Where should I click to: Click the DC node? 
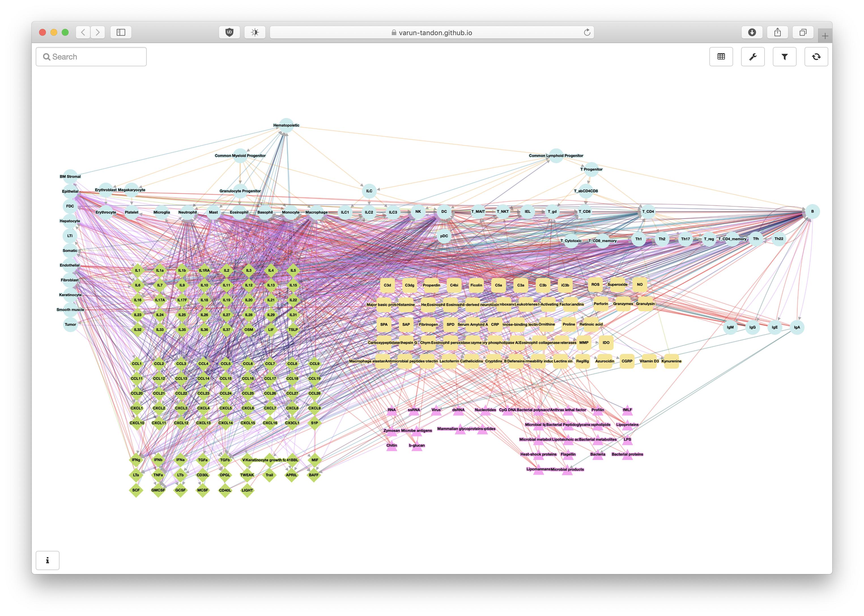click(x=444, y=211)
